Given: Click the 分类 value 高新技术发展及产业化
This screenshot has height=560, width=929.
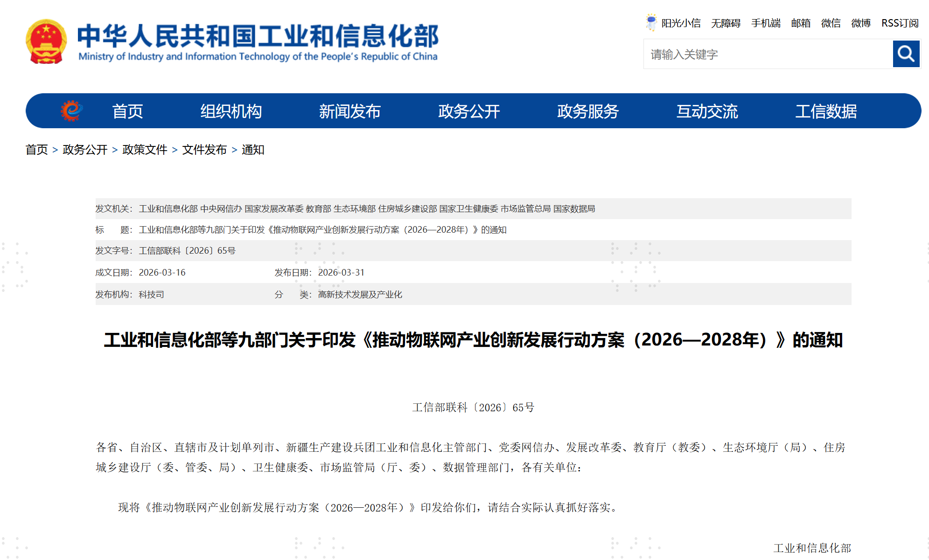Looking at the screenshot, I should pyautogui.click(x=360, y=295).
